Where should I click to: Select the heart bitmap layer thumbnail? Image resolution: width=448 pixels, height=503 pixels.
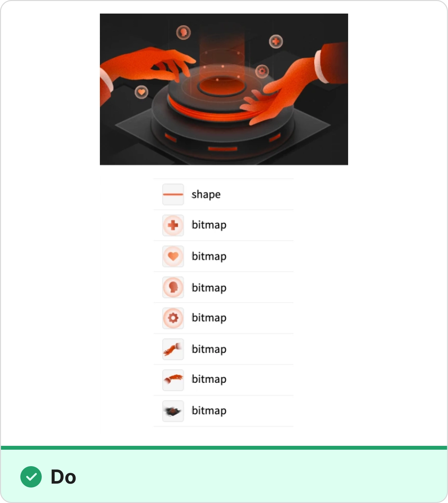[173, 256]
